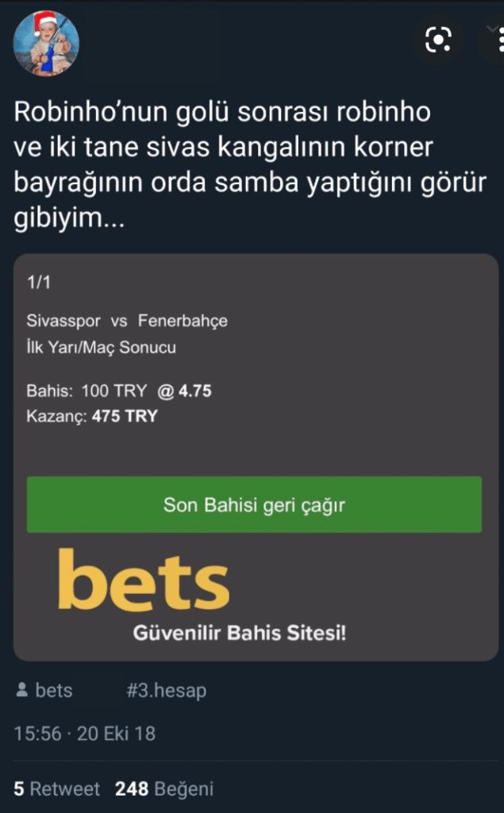504x813 pixels.
Task: Tap the green Son Bahisi geri çağır button
Action: click(x=254, y=504)
